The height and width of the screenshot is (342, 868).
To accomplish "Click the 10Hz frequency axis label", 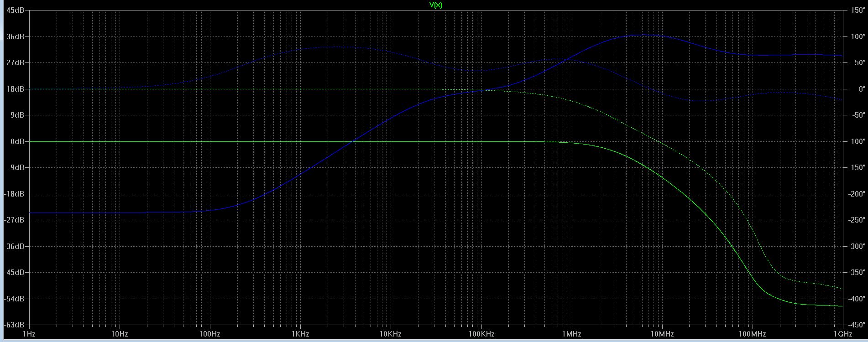I will point(120,334).
